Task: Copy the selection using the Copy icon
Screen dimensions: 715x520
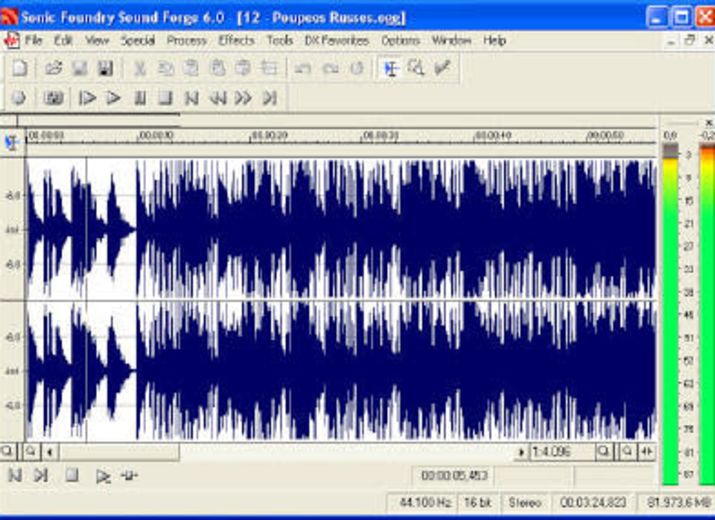Action: 166,68
